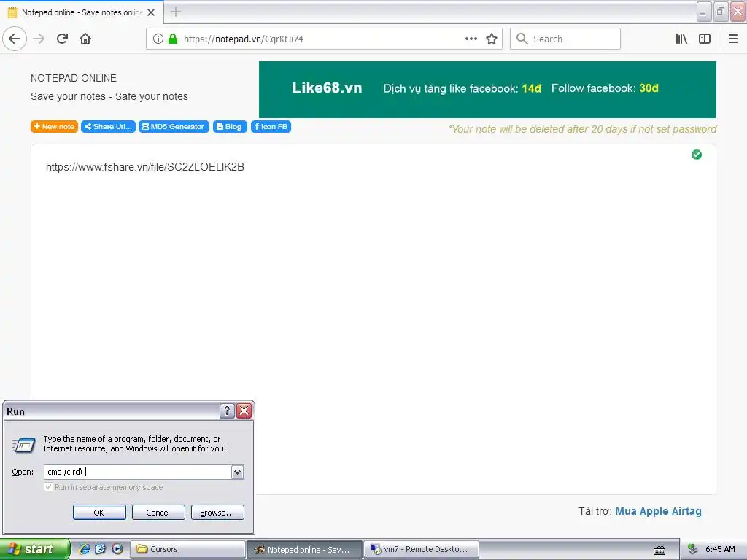Close the Run dialog
This screenshot has width=747, height=560.
(x=244, y=411)
